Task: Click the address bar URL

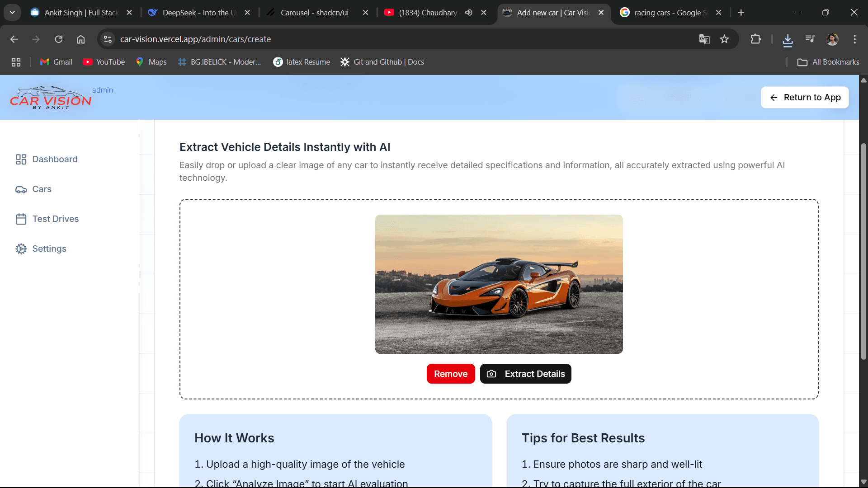Action: [195, 39]
